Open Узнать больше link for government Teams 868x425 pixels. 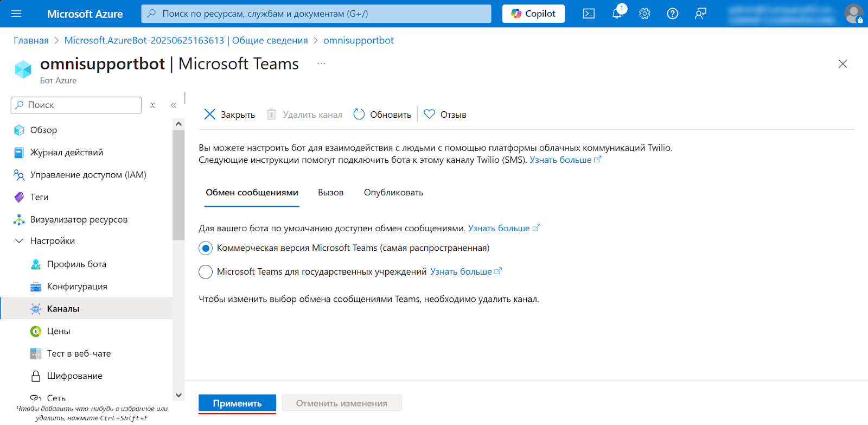(x=466, y=272)
